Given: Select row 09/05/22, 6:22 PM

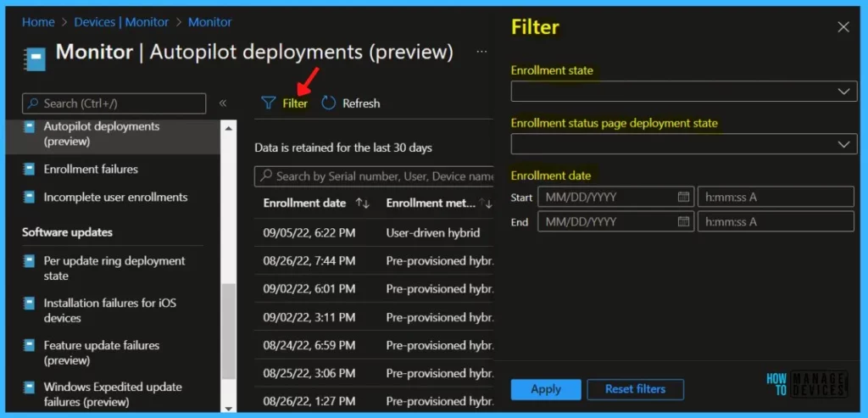Looking at the screenshot, I should tap(374, 232).
